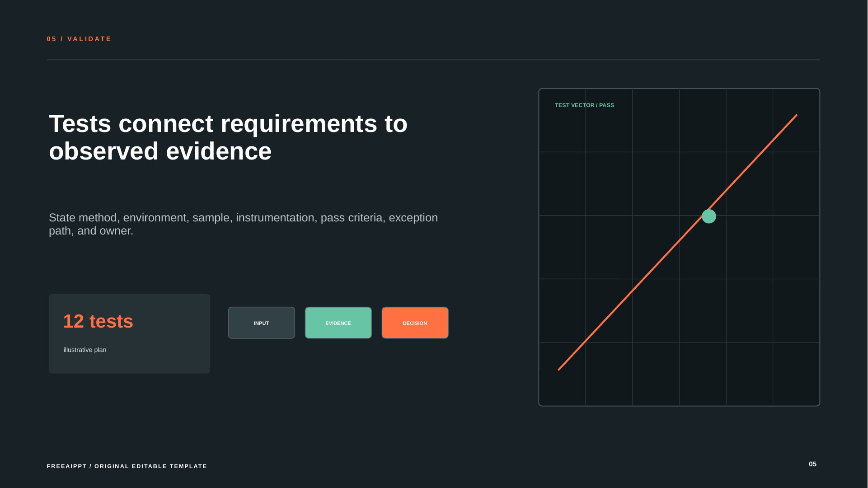Click the orange DECISION box

pyautogui.click(x=415, y=323)
